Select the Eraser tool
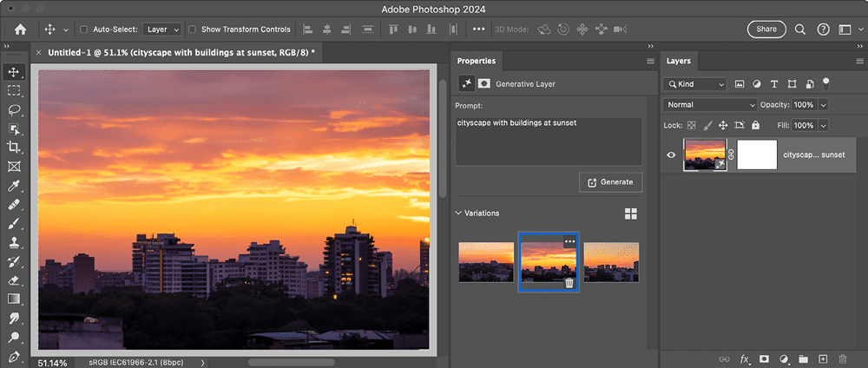The width and height of the screenshot is (868, 368). click(14, 280)
